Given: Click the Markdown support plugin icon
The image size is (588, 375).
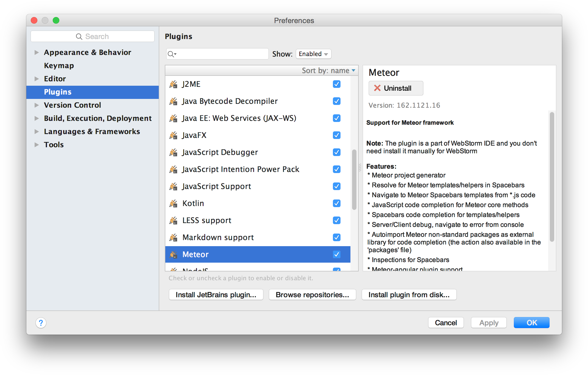Looking at the screenshot, I should click(173, 237).
